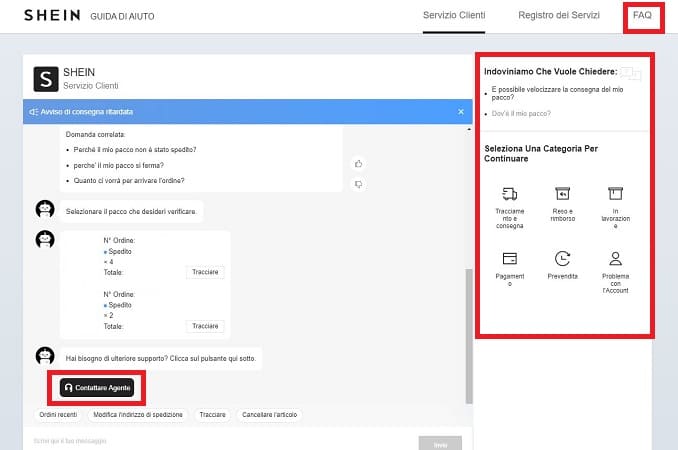Screen dimensions: 678x450
Task: Select the Reso e rimborso category
Action: [x=563, y=204]
